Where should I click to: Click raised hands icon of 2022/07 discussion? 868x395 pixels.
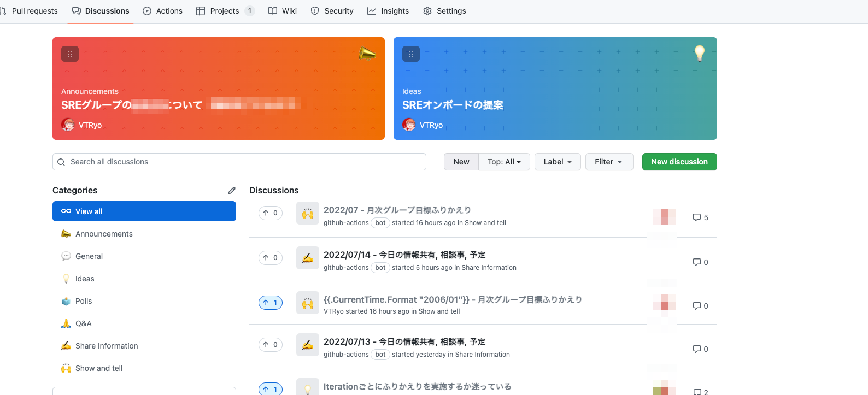tap(308, 213)
